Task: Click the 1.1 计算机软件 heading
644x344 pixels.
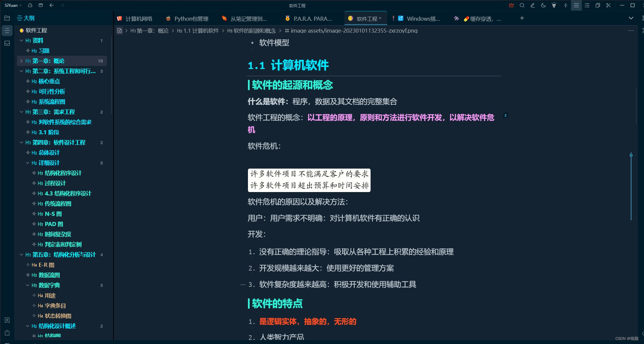Action: point(288,65)
